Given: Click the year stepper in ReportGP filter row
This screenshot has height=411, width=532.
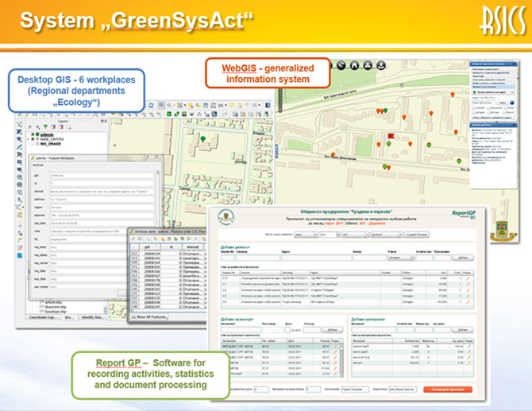Looking at the screenshot, I should coord(338,235).
